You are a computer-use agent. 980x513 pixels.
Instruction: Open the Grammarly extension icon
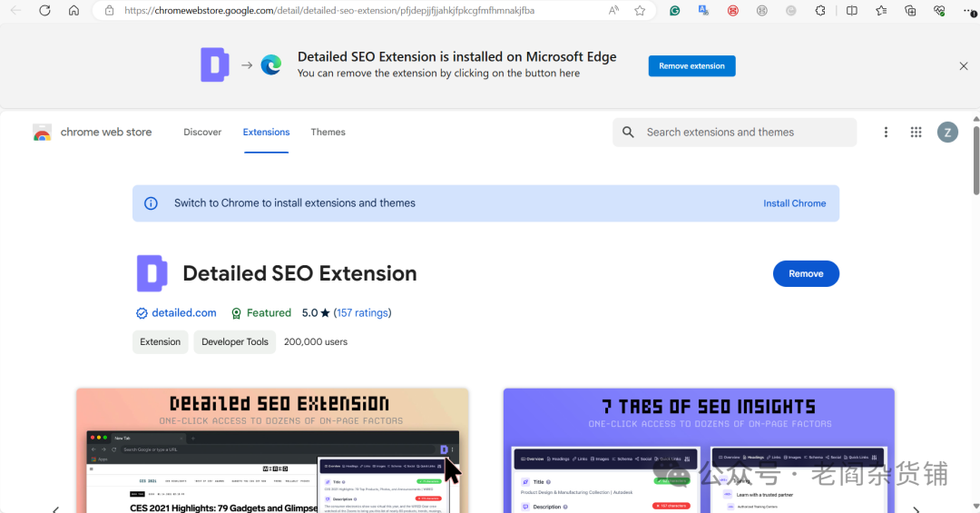click(674, 11)
